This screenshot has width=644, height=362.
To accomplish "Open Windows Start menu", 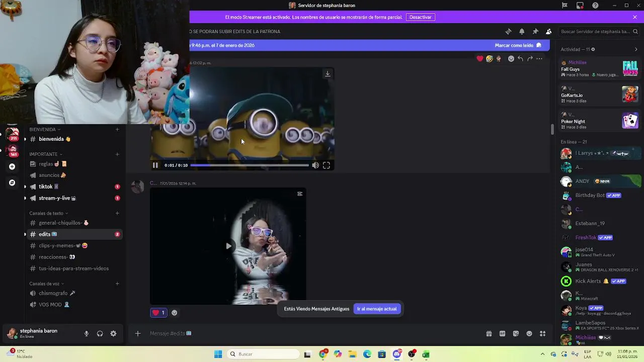I will click(x=218, y=354).
